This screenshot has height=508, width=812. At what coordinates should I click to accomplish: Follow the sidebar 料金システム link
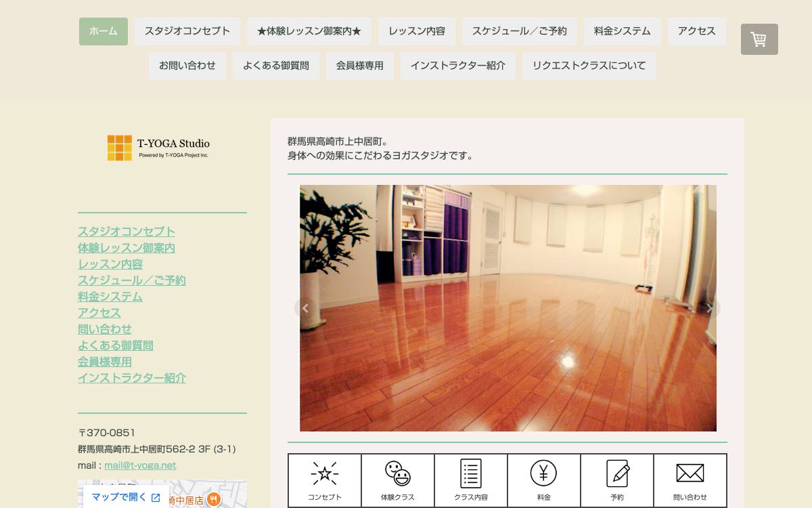pyautogui.click(x=110, y=297)
